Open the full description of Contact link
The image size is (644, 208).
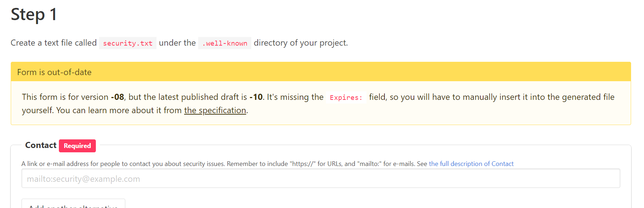(471, 164)
